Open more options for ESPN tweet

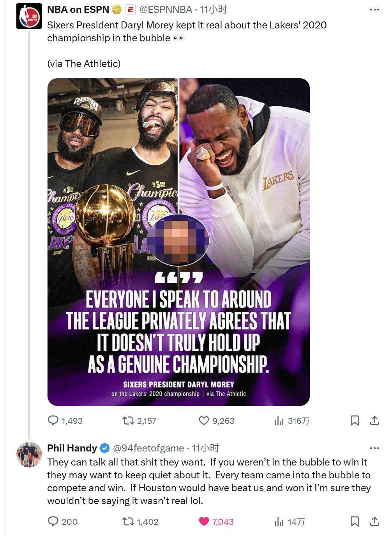[x=374, y=9]
